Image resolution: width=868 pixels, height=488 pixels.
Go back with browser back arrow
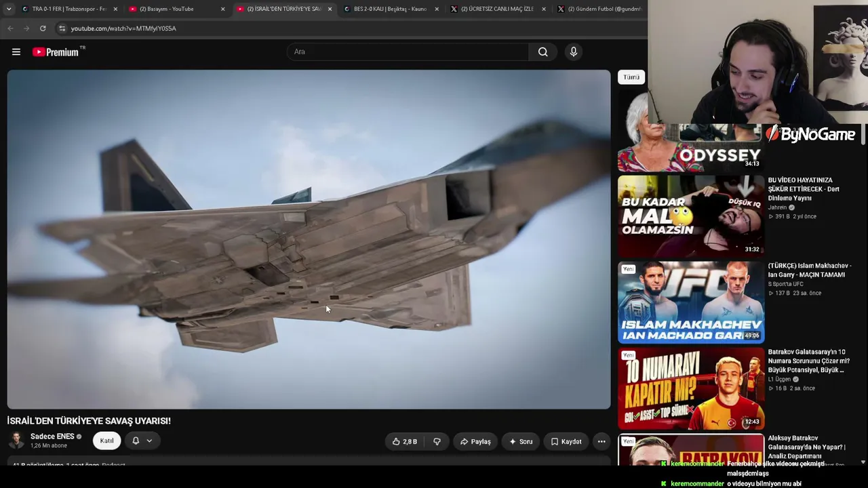coord(10,28)
